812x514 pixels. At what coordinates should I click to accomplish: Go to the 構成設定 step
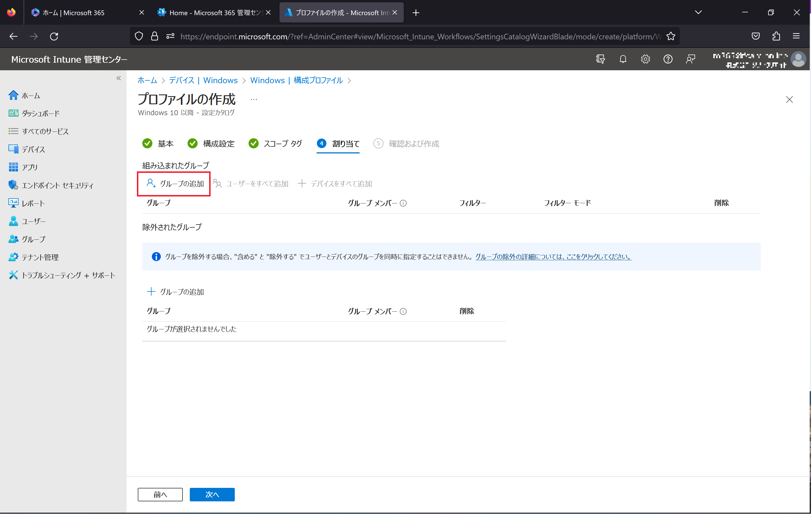211,144
